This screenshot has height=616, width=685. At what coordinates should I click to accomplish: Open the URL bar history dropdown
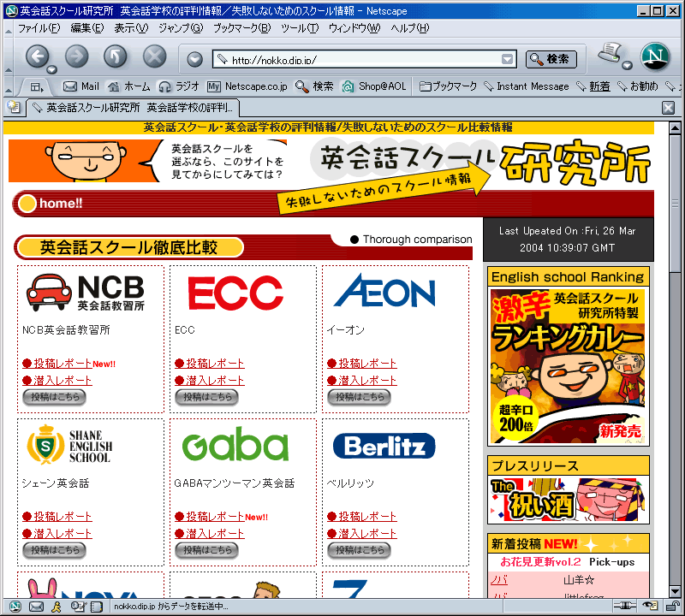point(507,59)
